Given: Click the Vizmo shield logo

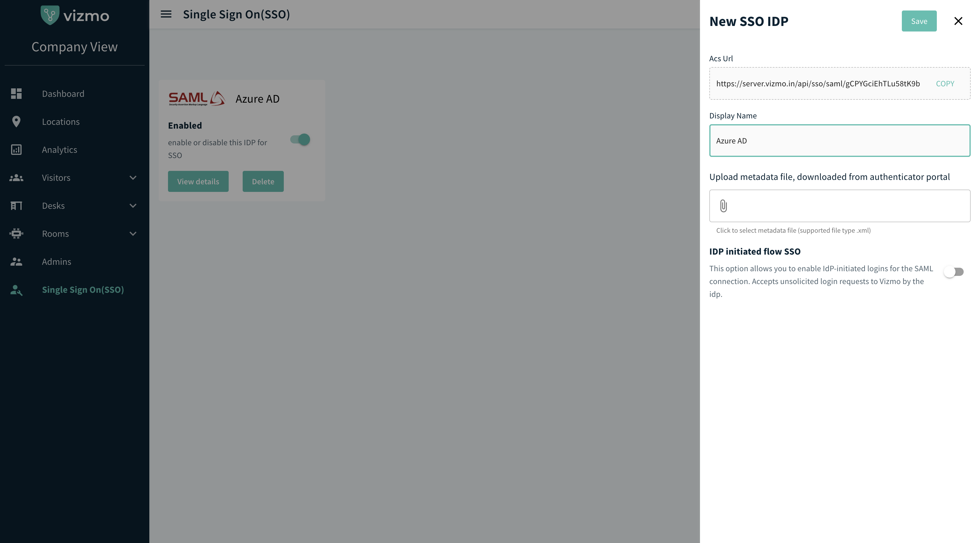Looking at the screenshot, I should coord(50,15).
